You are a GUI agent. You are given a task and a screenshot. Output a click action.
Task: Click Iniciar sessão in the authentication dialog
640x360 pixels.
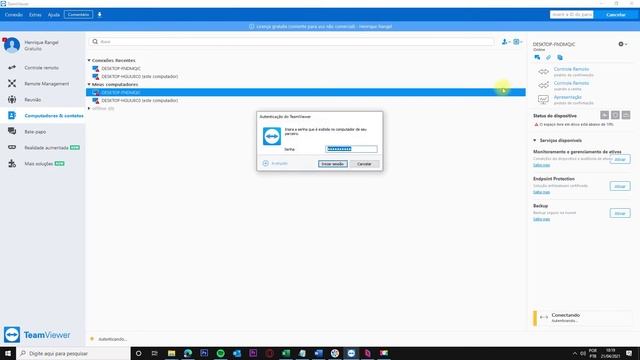pyautogui.click(x=333, y=164)
